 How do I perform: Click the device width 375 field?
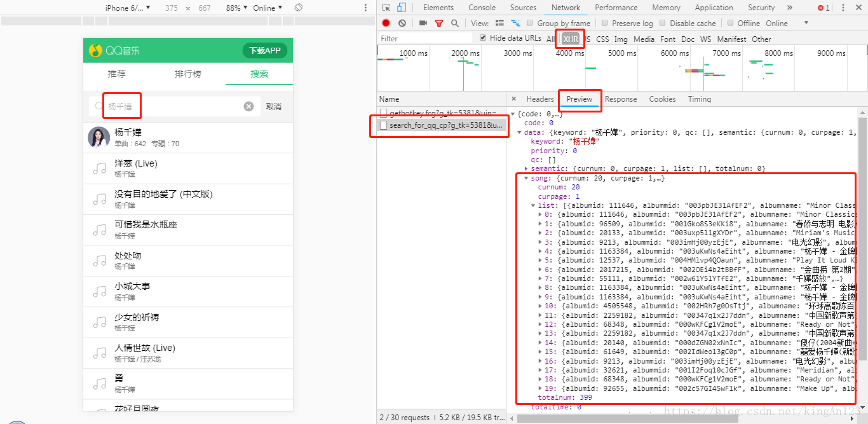(172, 8)
